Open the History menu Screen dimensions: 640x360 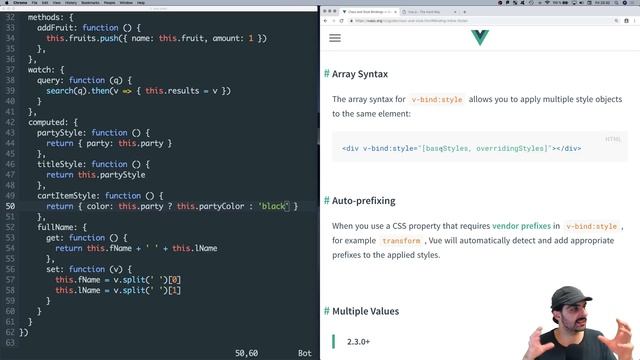point(71,2)
